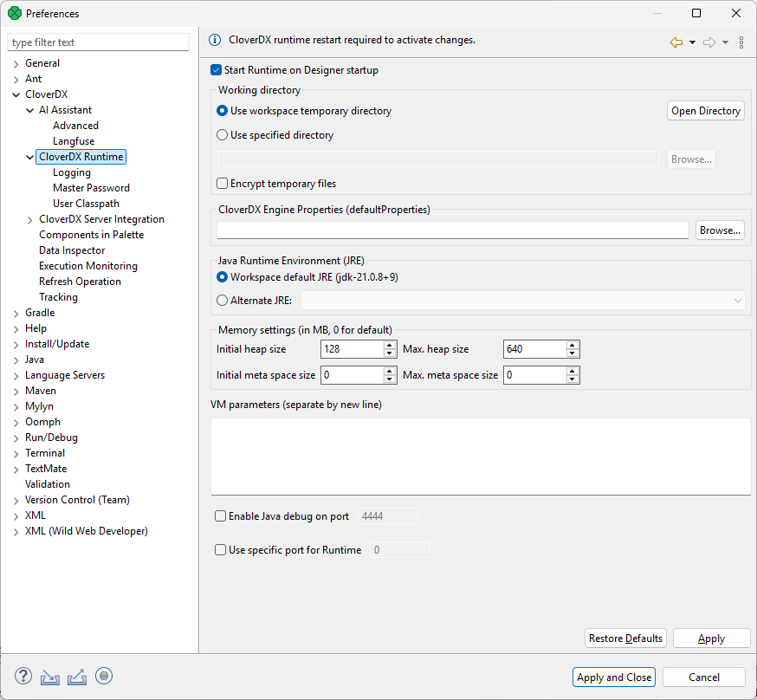The image size is (757, 700).
Task: Select Refresh Operation preferences
Action: point(81,282)
